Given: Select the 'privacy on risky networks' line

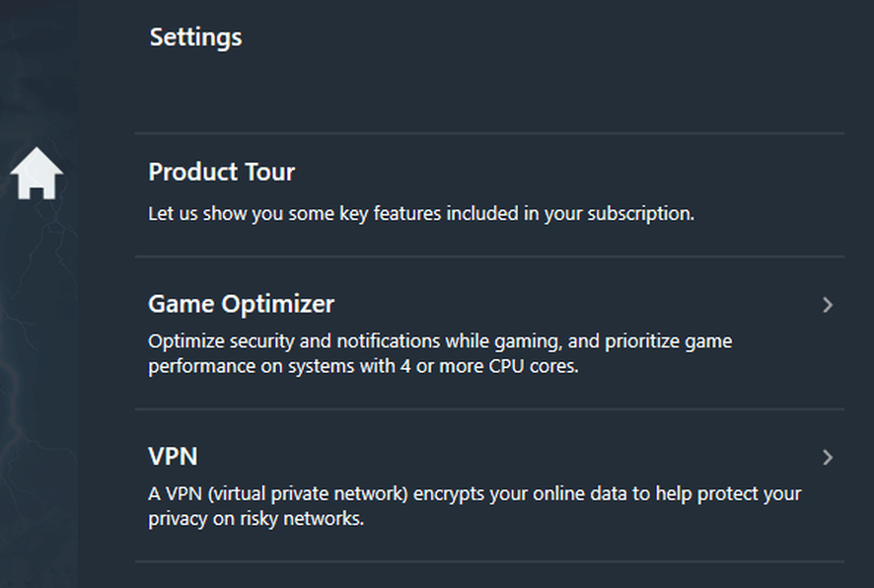Looking at the screenshot, I should (256, 518).
